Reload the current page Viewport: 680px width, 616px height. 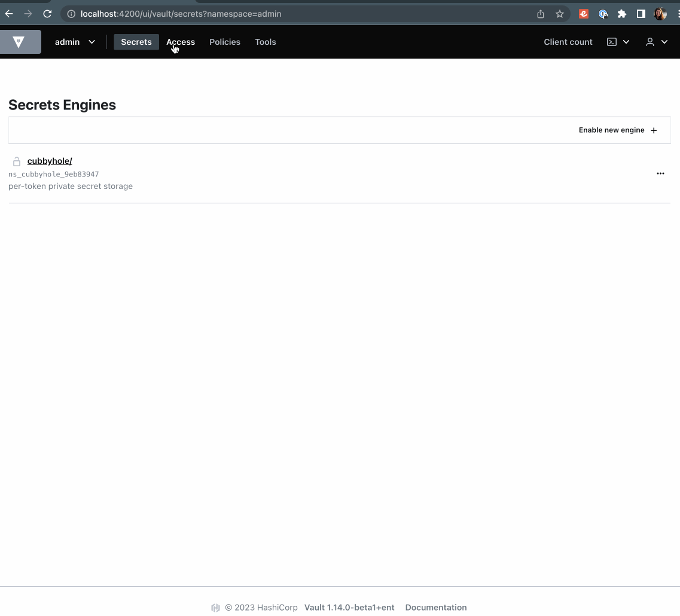47,14
